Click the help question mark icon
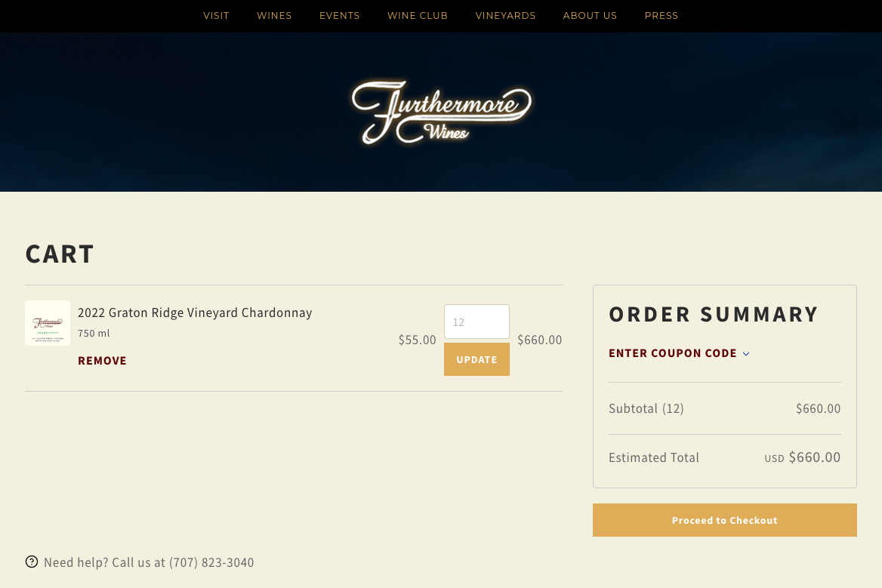The image size is (882, 588). tap(32, 562)
